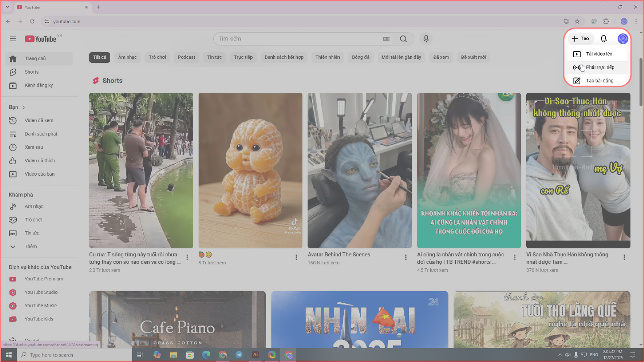
Task: Select the "Âm nhạc" filter chip
Action: tap(128, 57)
